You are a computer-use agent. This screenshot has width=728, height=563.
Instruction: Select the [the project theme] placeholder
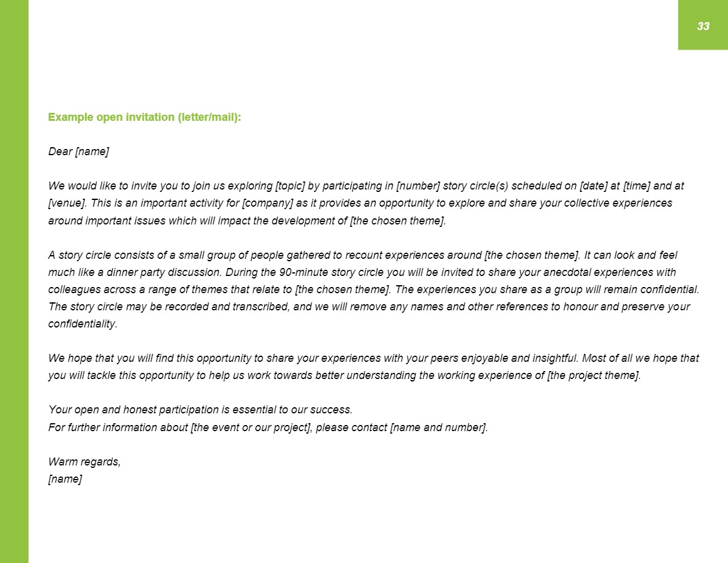[593, 376]
